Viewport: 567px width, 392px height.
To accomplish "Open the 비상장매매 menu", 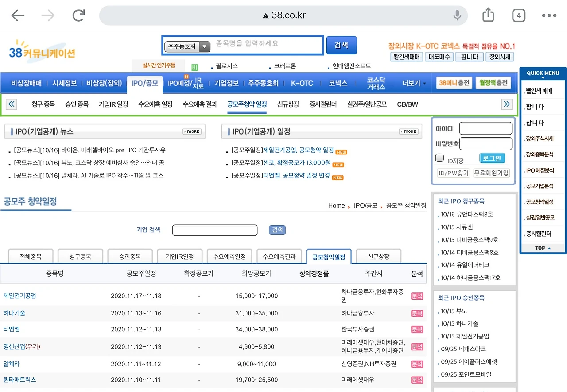I will pos(26,83).
